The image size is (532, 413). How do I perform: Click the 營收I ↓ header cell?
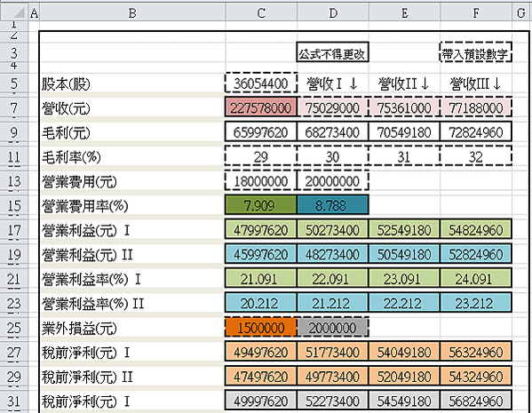pos(332,83)
